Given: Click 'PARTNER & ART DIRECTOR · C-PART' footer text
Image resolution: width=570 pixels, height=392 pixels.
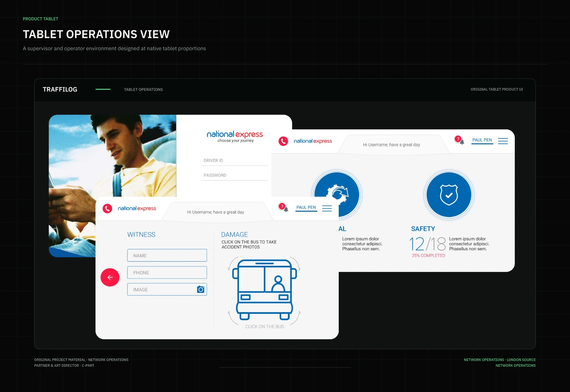Looking at the screenshot, I should (64, 366).
